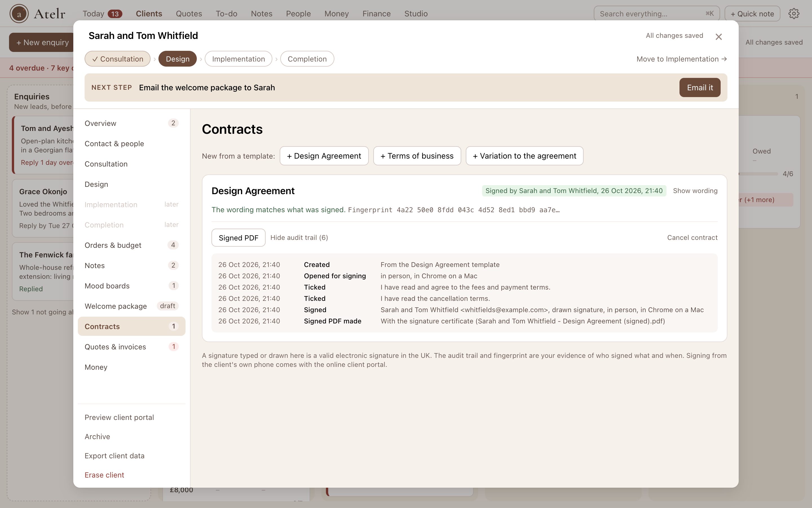Create new Design Agreement from template
Image resolution: width=812 pixels, height=508 pixels.
coord(324,156)
